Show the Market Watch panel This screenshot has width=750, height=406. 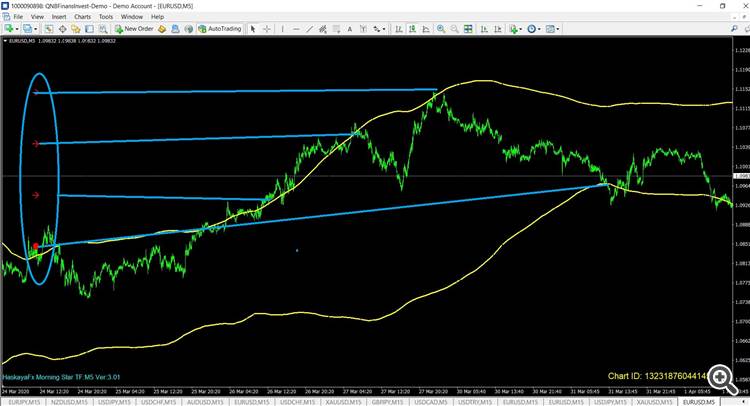(49, 29)
